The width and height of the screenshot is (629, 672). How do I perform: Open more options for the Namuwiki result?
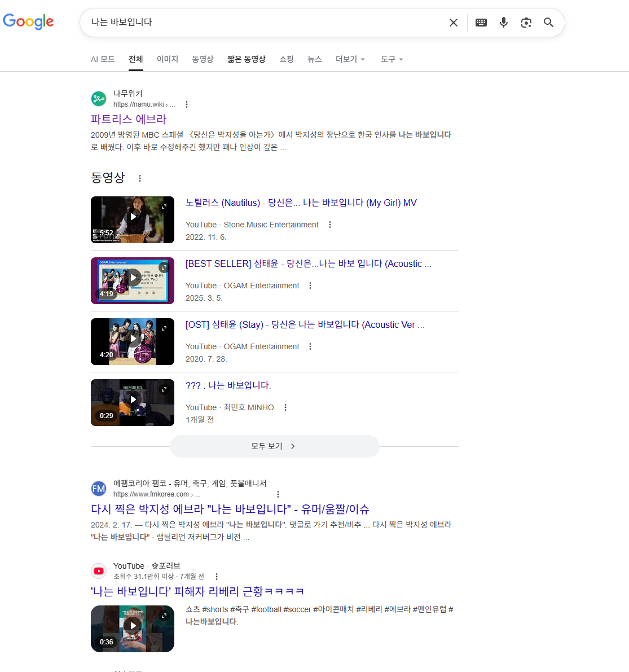coord(187,104)
